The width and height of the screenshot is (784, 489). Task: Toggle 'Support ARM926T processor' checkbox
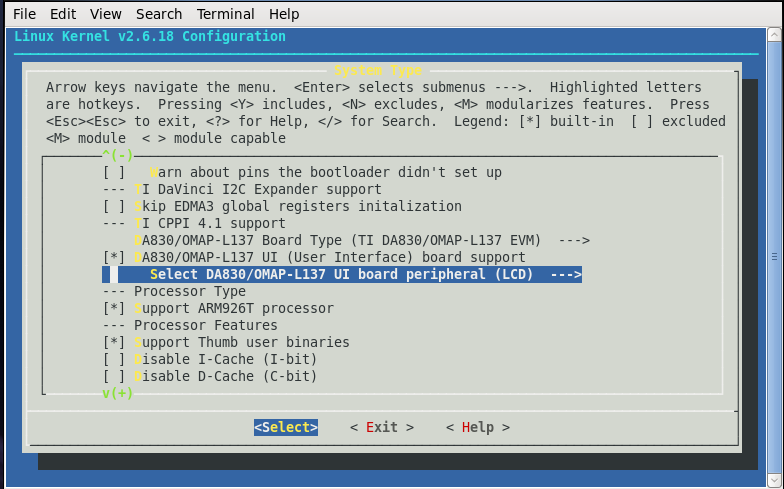pos(114,308)
